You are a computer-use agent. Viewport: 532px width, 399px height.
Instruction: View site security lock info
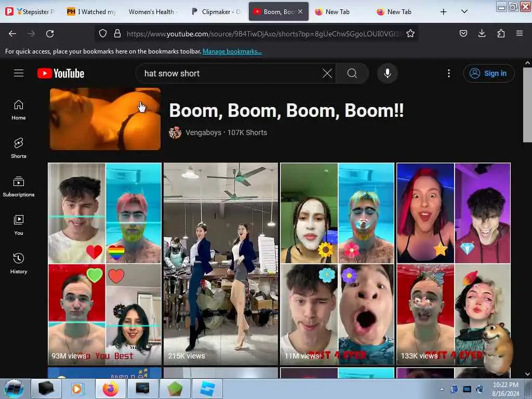point(117,33)
